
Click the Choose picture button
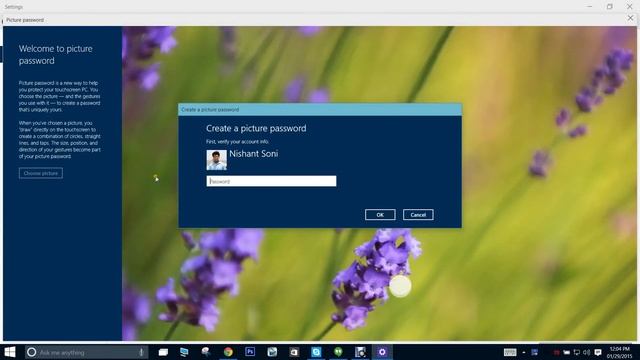click(41, 173)
